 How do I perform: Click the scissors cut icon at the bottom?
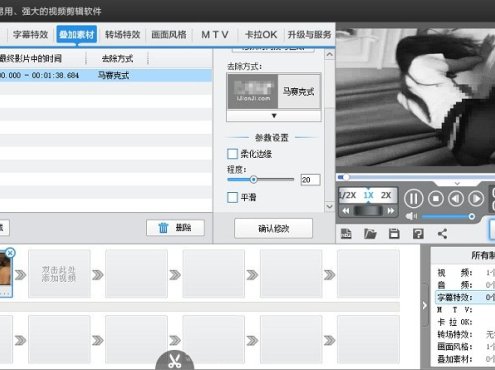pyautogui.click(x=175, y=361)
